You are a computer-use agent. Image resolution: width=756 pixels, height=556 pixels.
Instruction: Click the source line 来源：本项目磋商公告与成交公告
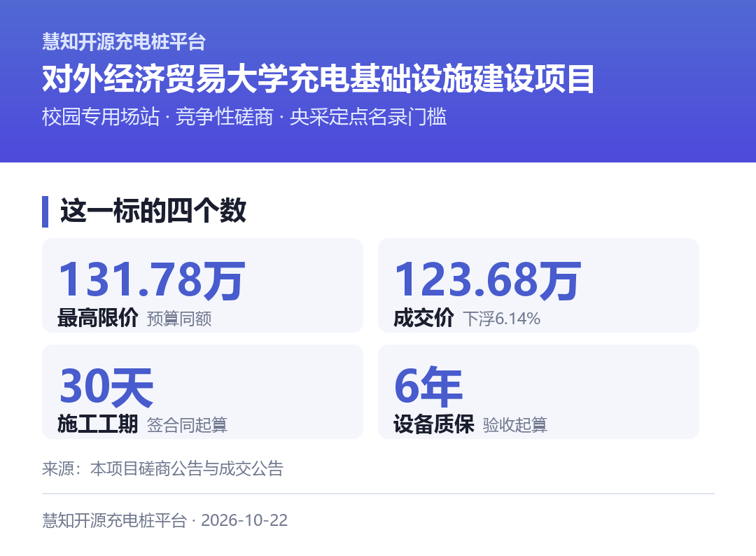click(162, 468)
